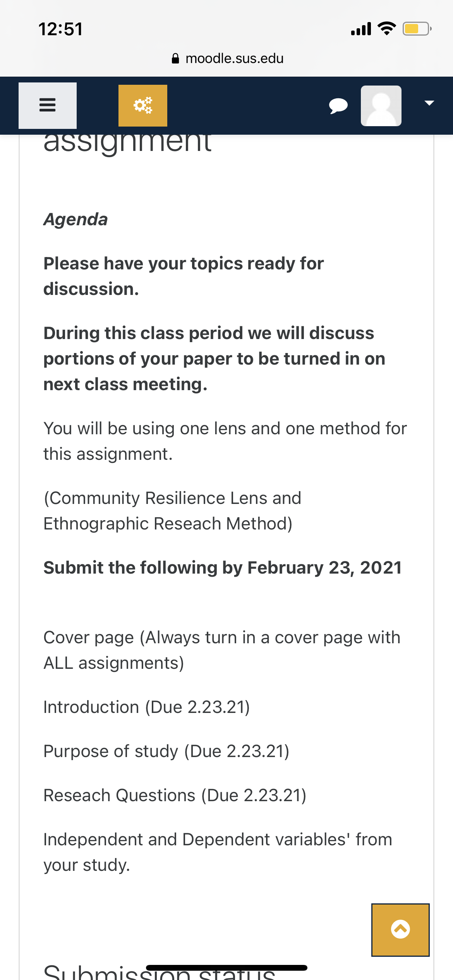Open the hamburger side navigation menu
Viewport: 453px width, 980px height.
coord(48,105)
